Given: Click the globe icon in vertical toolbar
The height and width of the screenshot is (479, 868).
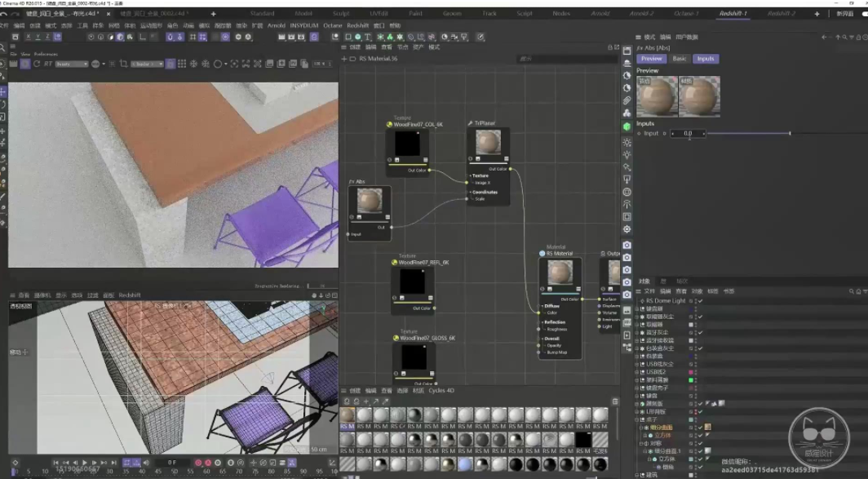Looking at the screenshot, I should click(627, 192).
